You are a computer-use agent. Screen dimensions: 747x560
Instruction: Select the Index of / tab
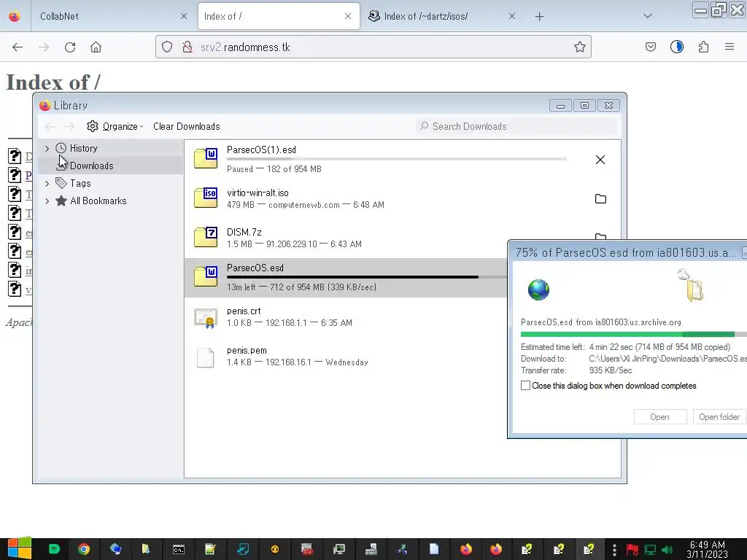click(x=279, y=16)
